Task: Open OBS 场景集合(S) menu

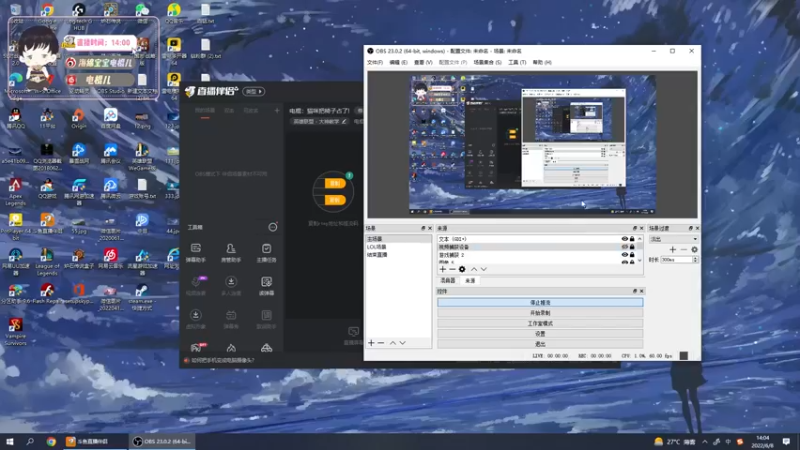Action: [x=487, y=62]
